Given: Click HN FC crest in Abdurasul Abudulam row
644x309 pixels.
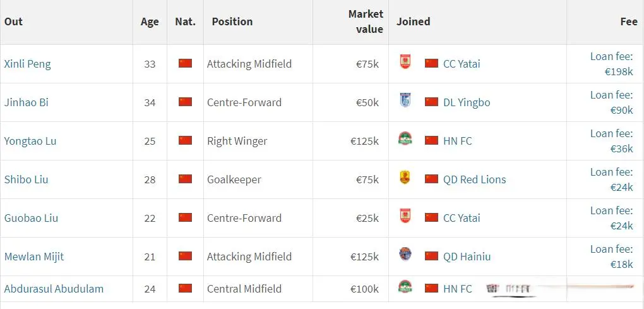Looking at the screenshot, I should pyautogui.click(x=405, y=286).
